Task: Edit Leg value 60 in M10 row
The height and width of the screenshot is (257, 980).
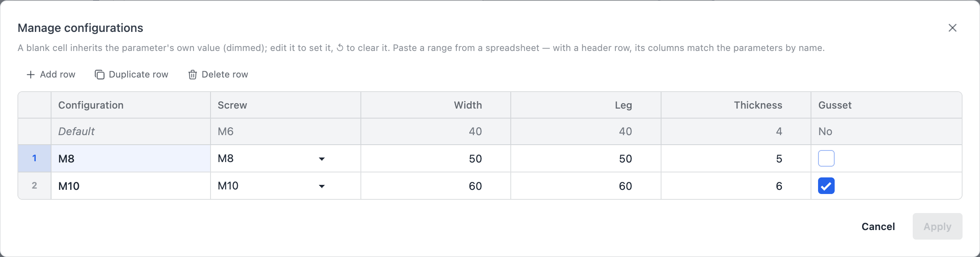Action: [586, 186]
